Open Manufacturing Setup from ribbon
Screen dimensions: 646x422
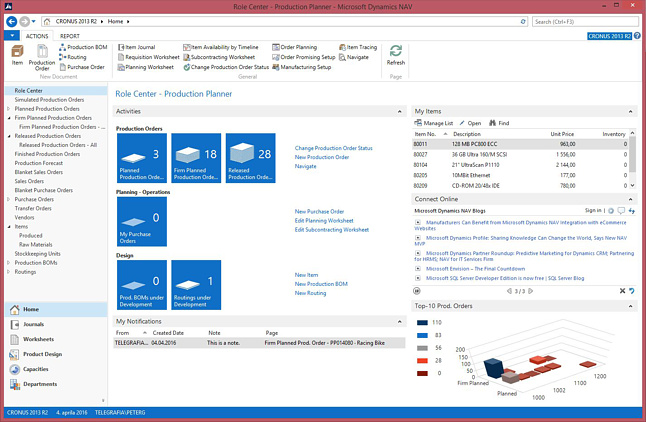302,67
